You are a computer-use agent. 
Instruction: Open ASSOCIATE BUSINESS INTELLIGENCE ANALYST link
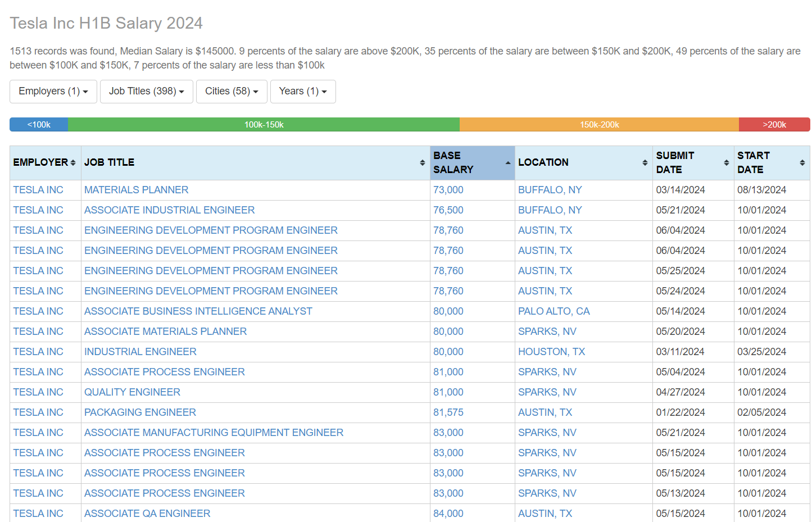coord(198,311)
